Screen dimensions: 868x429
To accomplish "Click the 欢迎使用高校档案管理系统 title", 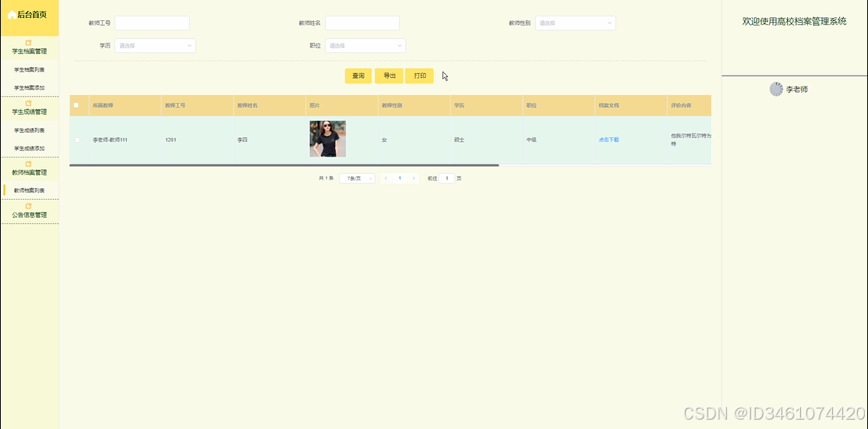I will (795, 22).
